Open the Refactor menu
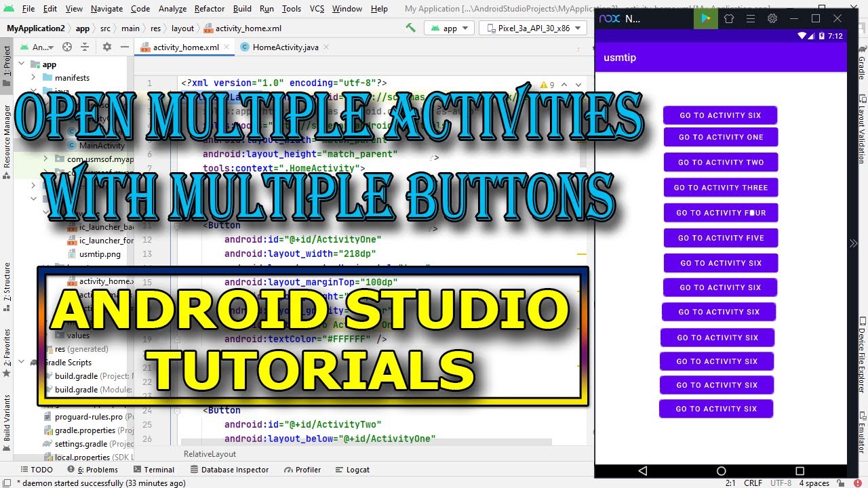Viewport: 868px width, 488px height. (209, 9)
